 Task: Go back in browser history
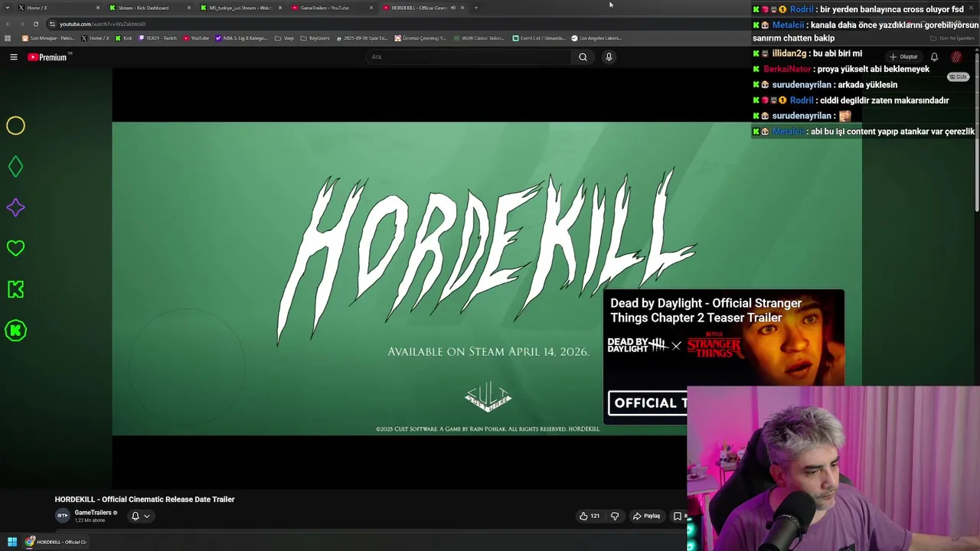pos(10,24)
